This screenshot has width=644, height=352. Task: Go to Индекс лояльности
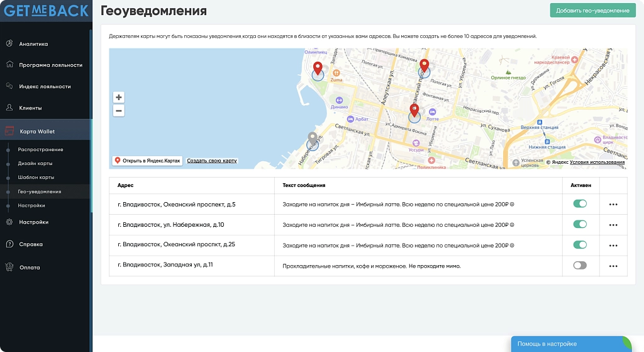click(45, 86)
